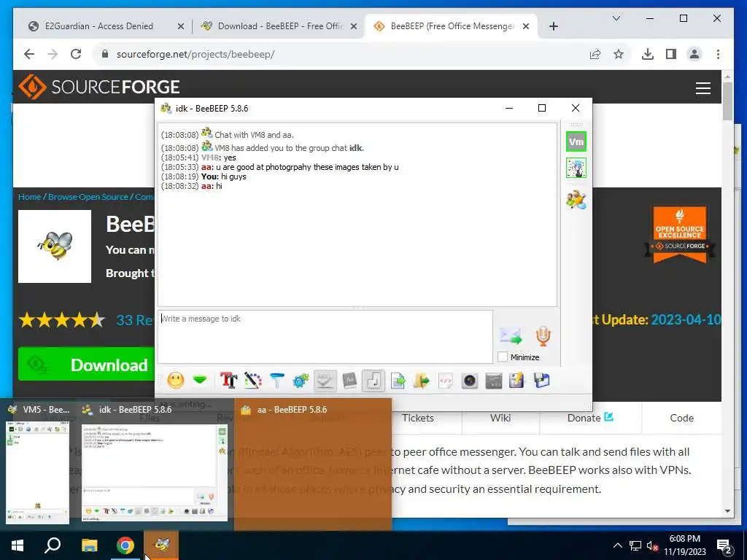Change the chat font with the TT icon
Viewport: 747px width, 560px height.
pyautogui.click(x=229, y=381)
